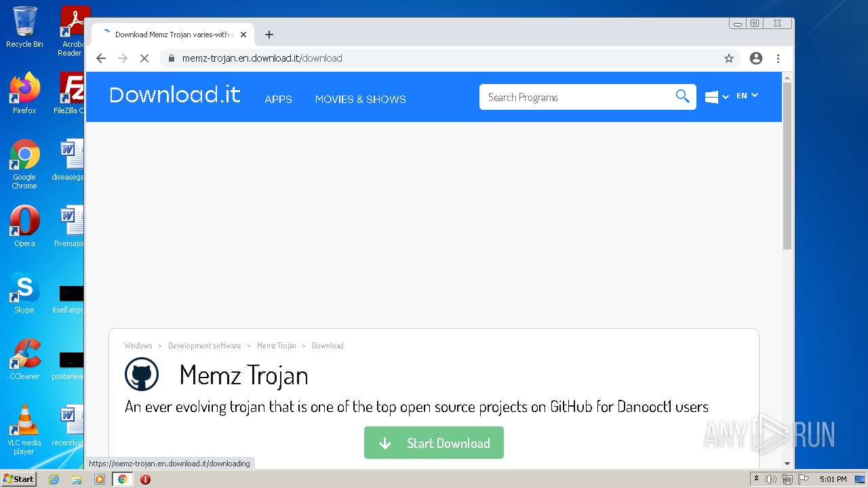Click the Download.it logo
This screenshot has height=488, width=868.
click(x=175, y=95)
